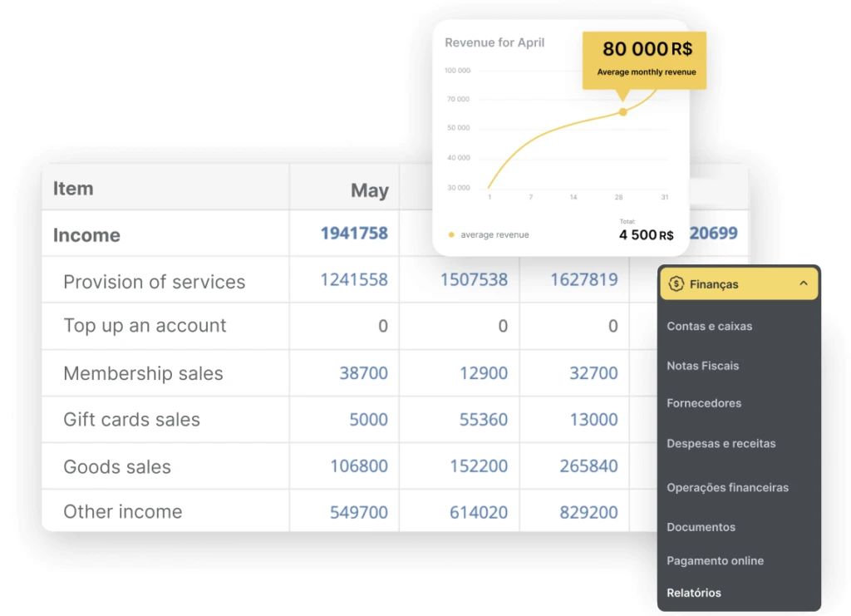This screenshot has width=851, height=616.
Task: Click the 80 000 R$ revenue tooltip
Action: pyautogui.click(x=647, y=58)
